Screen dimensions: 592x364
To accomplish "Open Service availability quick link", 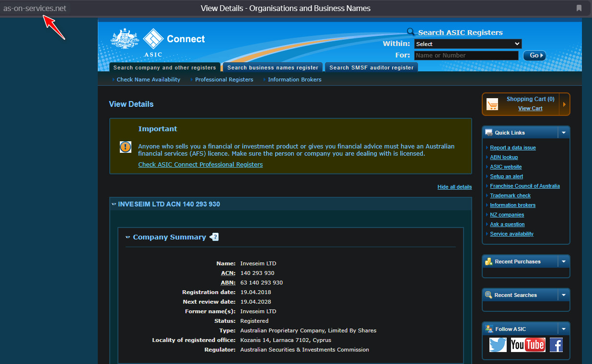I will click(511, 234).
